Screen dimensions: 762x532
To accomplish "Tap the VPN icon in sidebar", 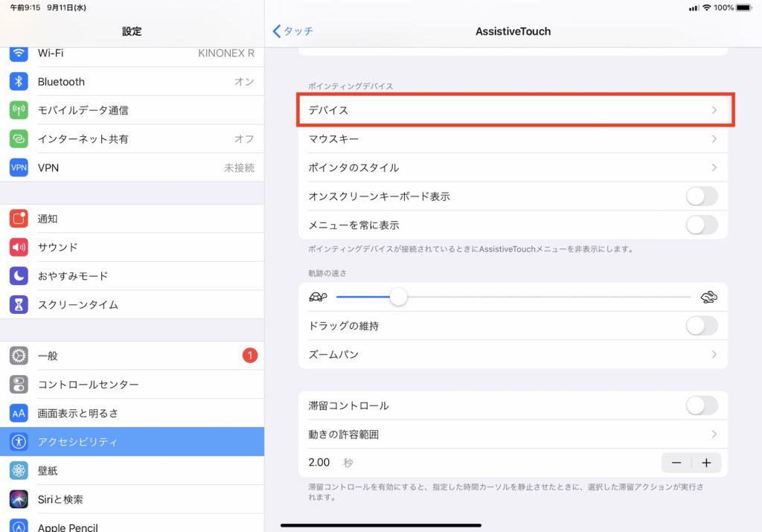I will (x=19, y=167).
